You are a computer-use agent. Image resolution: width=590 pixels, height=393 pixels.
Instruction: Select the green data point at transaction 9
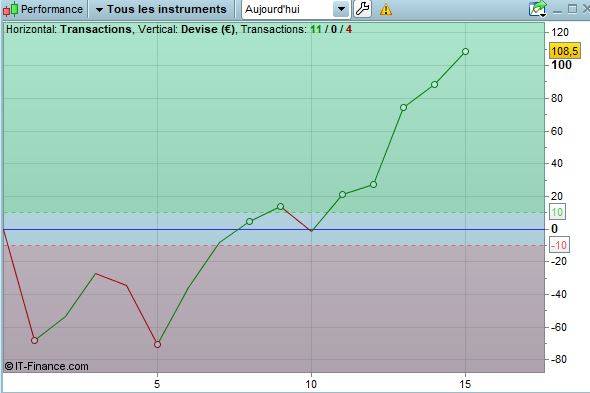click(280, 207)
